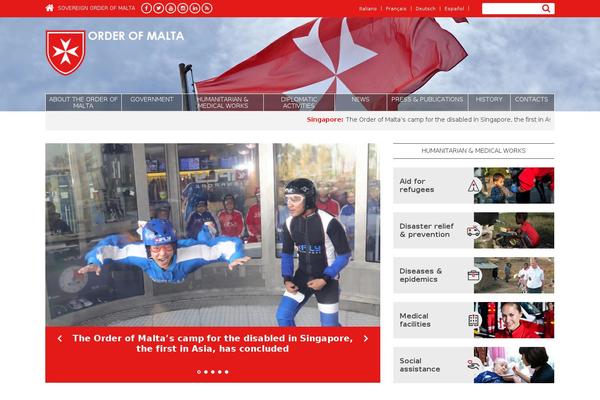
Task: Click the Humanitarian & Medical Works sidebar heading
Action: point(473,151)
